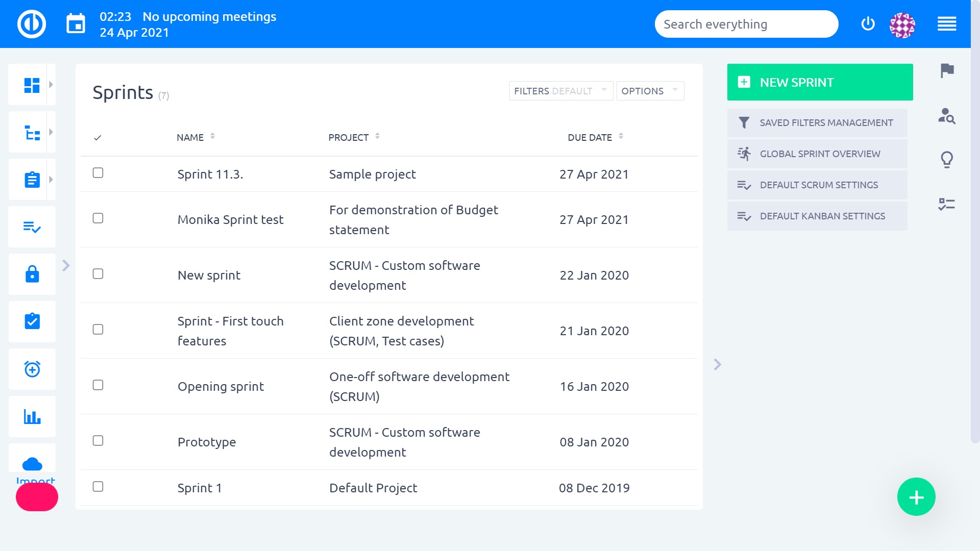Open the lock icon in the sidebar
This screenshot has height=551, width=980.
(x=32, y=274)
